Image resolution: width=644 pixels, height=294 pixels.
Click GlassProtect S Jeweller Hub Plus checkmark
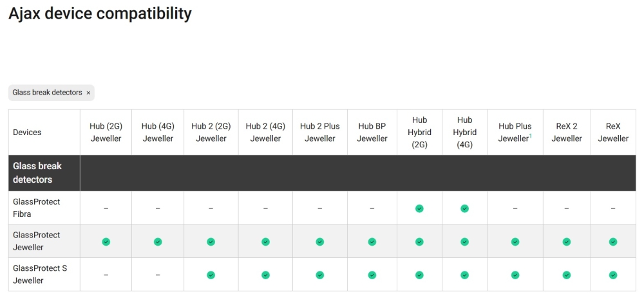[x=515, y=275]
